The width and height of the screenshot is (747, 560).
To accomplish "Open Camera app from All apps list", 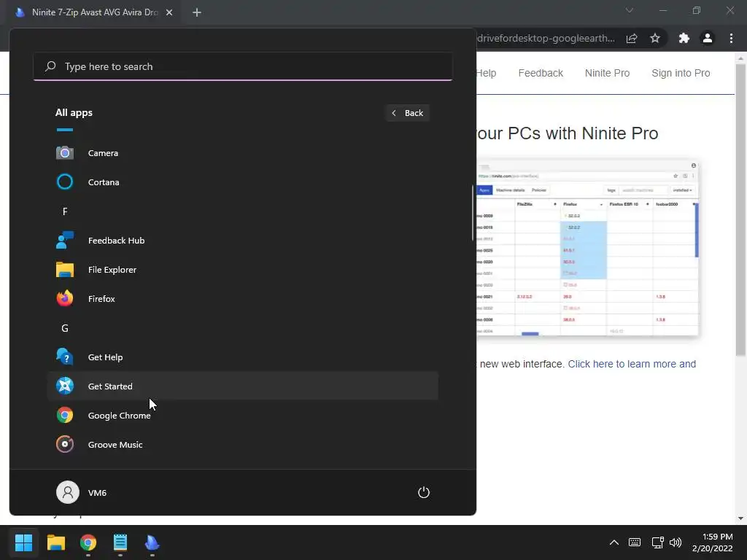I will pyautogui.click(x=242, y=153).
